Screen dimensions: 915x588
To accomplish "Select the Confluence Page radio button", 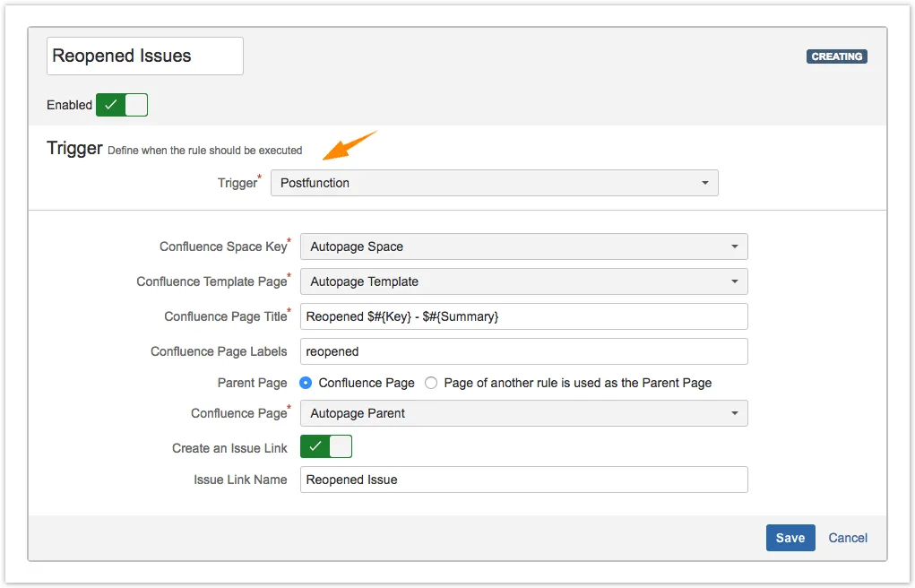I will pyautogui.click(x=306, y=383).
